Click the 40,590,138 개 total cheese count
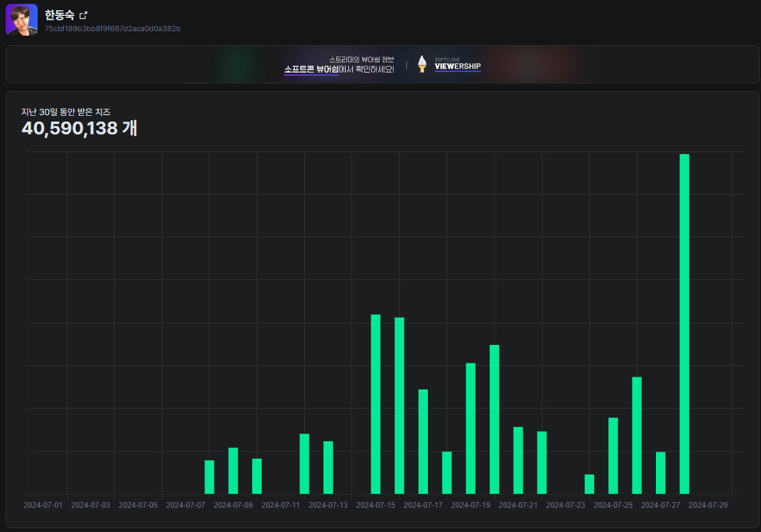761x532 pixels. click(79, 129)
